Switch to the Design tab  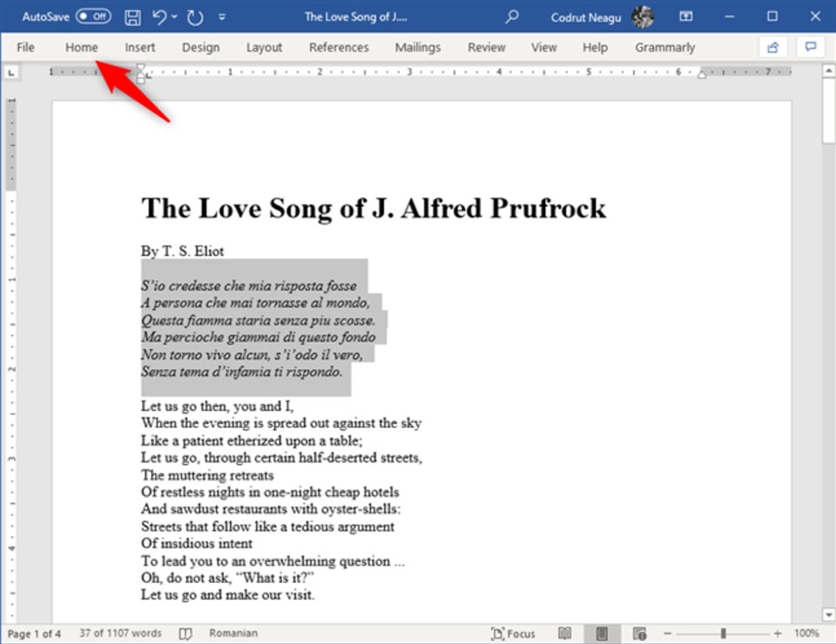tap(200, 47)
